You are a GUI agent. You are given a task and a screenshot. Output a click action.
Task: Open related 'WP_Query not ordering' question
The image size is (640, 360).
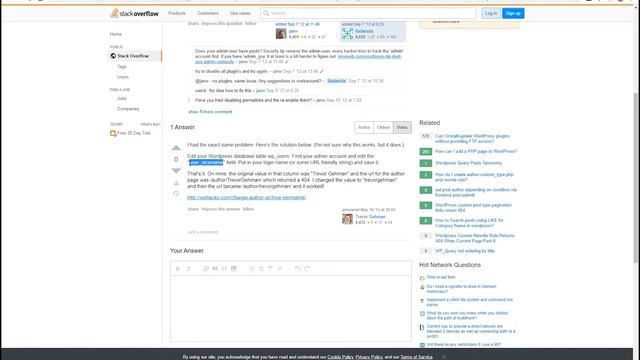click(464, 251)
